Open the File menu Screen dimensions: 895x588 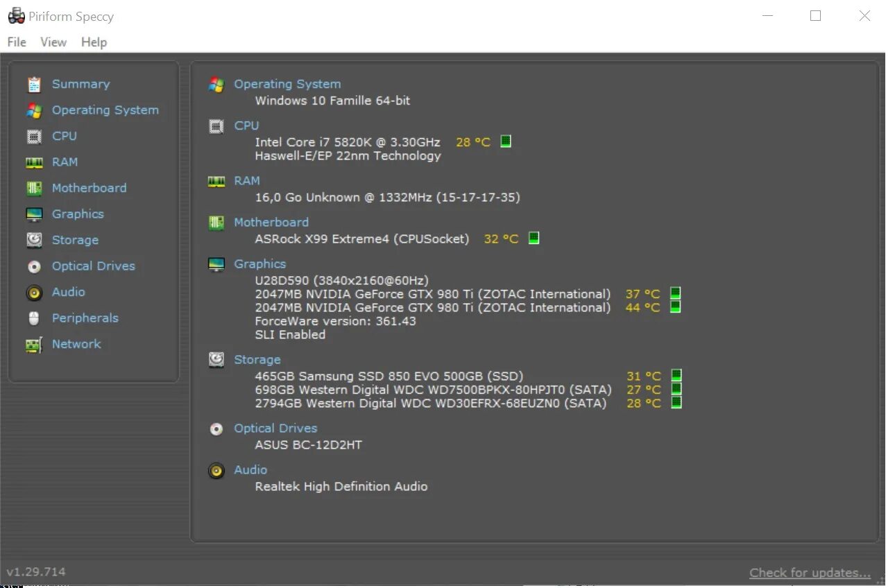[x=17, y=42]
